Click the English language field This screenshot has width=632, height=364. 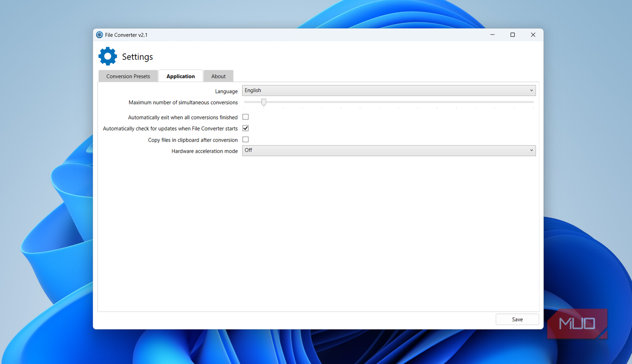pos(345,90)
